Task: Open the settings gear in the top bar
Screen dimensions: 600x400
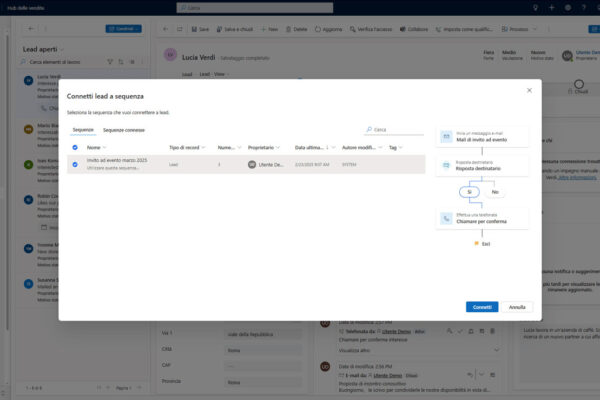Action: click(x=568, y=8)
